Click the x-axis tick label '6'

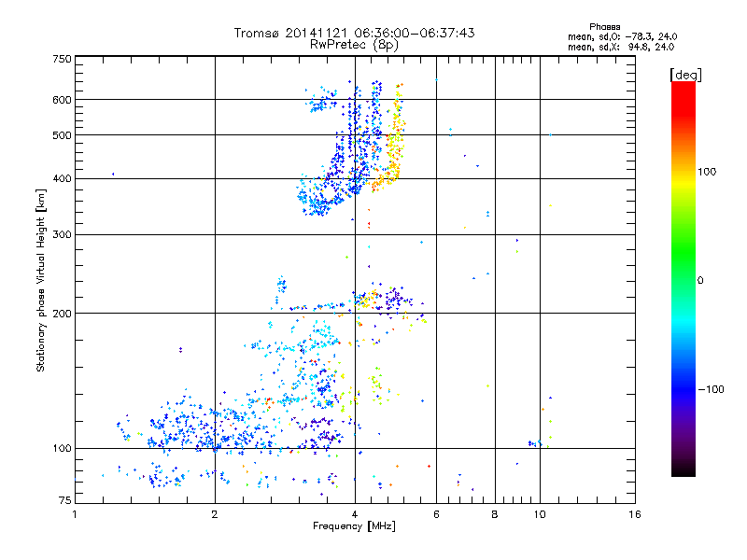(x=436, y=514)
